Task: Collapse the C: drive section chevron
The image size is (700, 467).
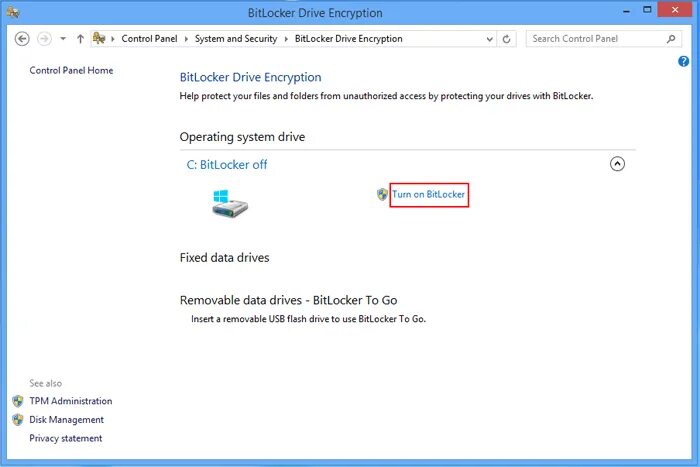Action: 617,164
